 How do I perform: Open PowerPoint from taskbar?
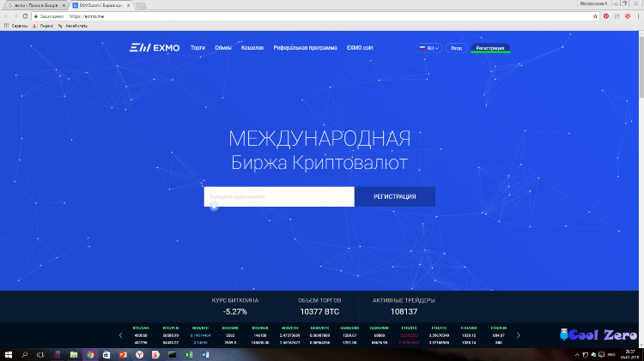(x=123, y=354)
